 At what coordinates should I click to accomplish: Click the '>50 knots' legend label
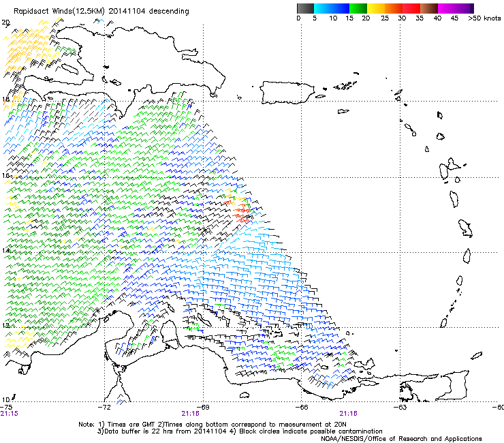(x=484, y=18)
